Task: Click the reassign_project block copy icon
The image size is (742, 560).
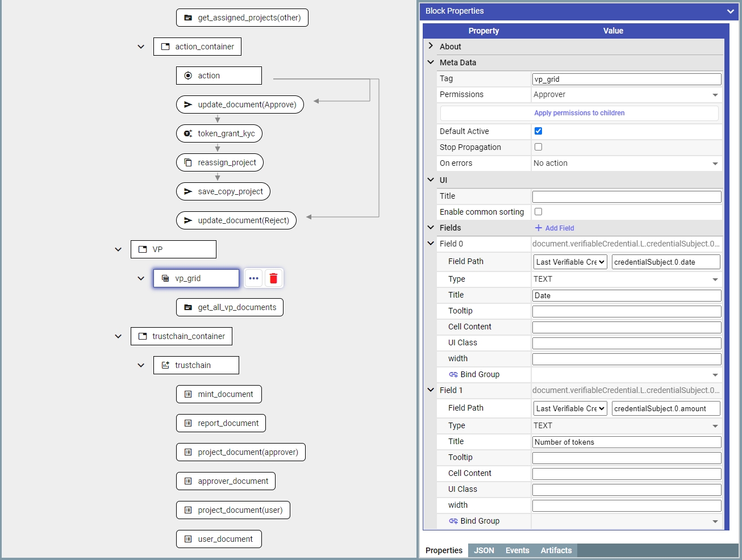Action: [x=188, y=162]
